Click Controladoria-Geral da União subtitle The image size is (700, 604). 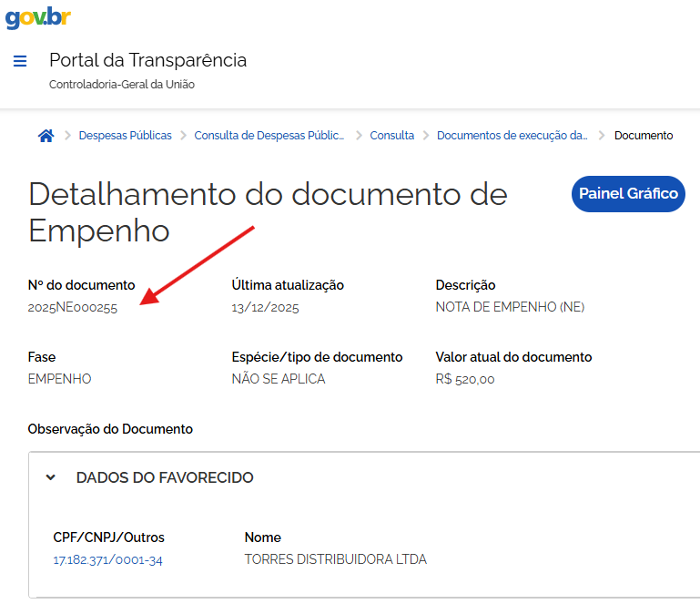pos(121,85)
